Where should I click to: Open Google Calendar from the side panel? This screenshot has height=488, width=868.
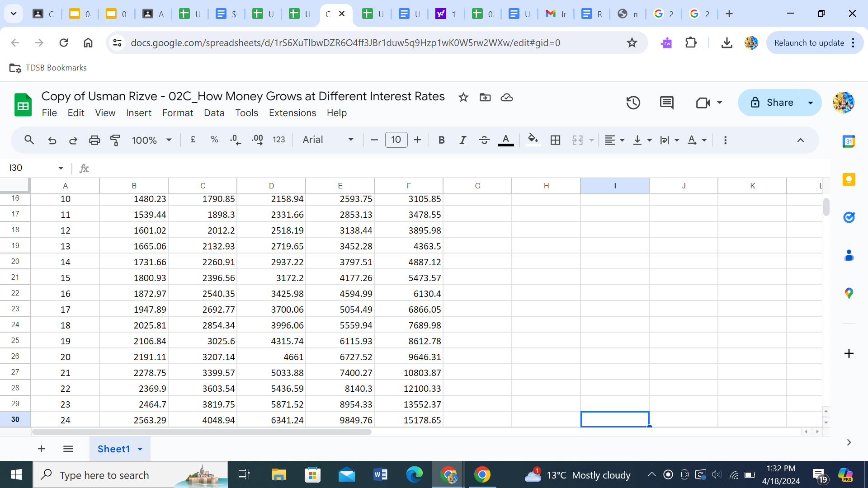coord(849,141)
